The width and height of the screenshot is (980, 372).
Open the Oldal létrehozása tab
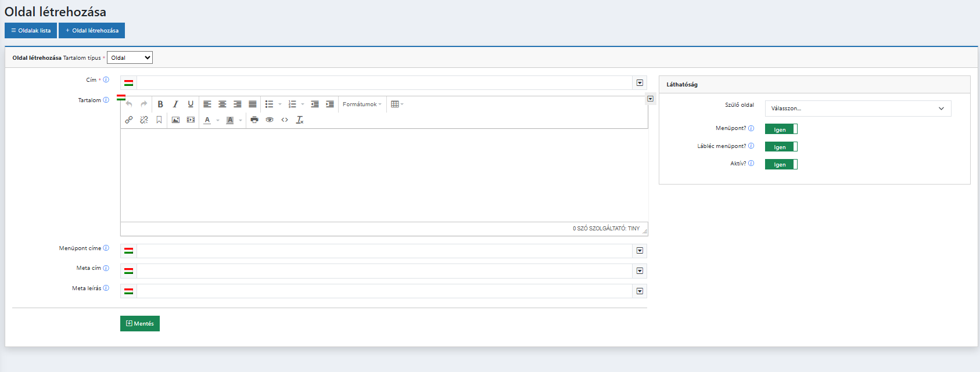pyautogui.click(x=92, y=31)
